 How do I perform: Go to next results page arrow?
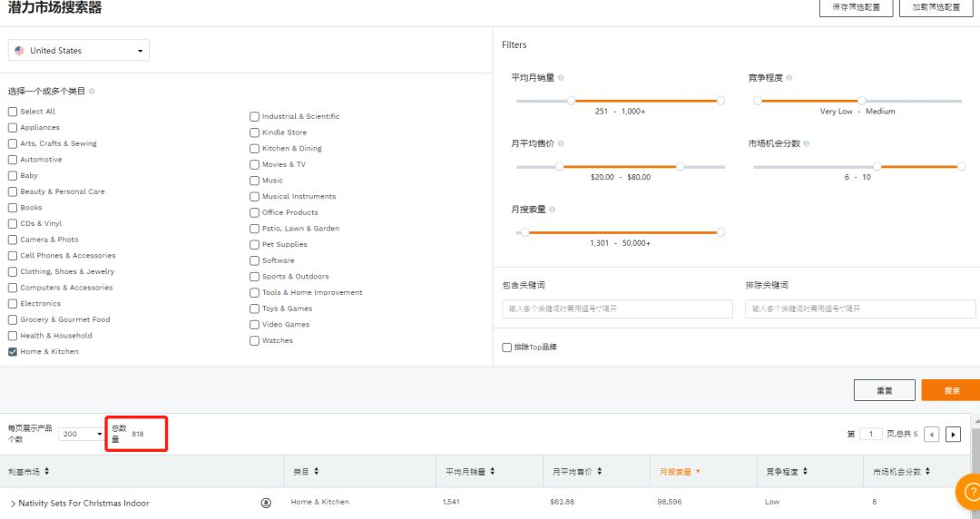tap(953, 434)
